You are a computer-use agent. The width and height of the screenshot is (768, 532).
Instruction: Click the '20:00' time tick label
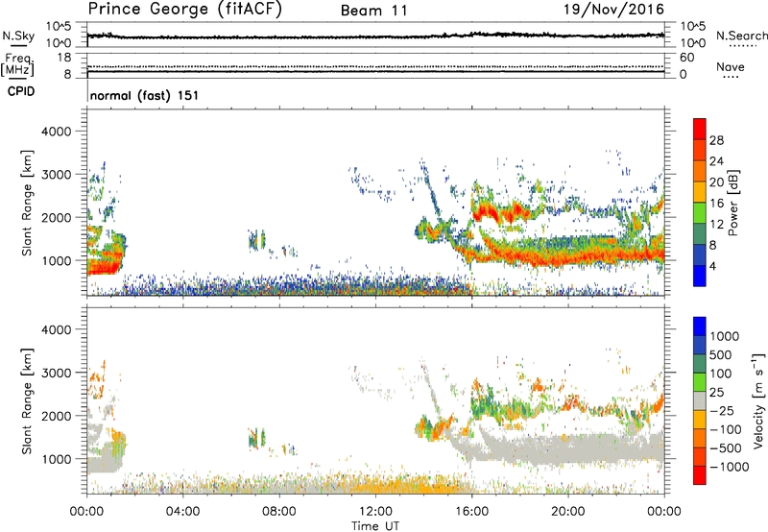[x=568, y=512]
